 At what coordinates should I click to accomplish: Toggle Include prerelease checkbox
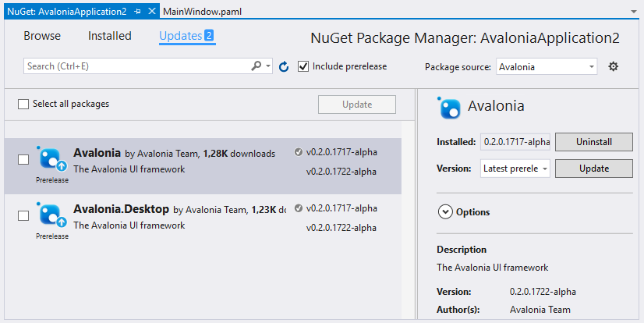pos(303,66)
